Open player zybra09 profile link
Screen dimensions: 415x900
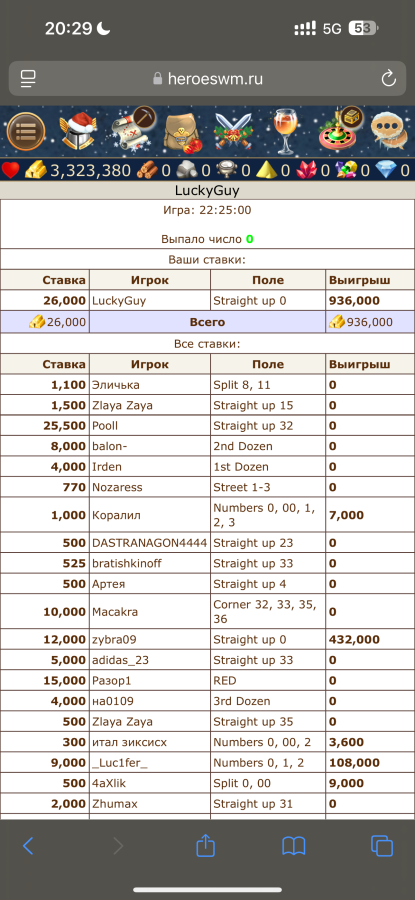click(114, 639)
